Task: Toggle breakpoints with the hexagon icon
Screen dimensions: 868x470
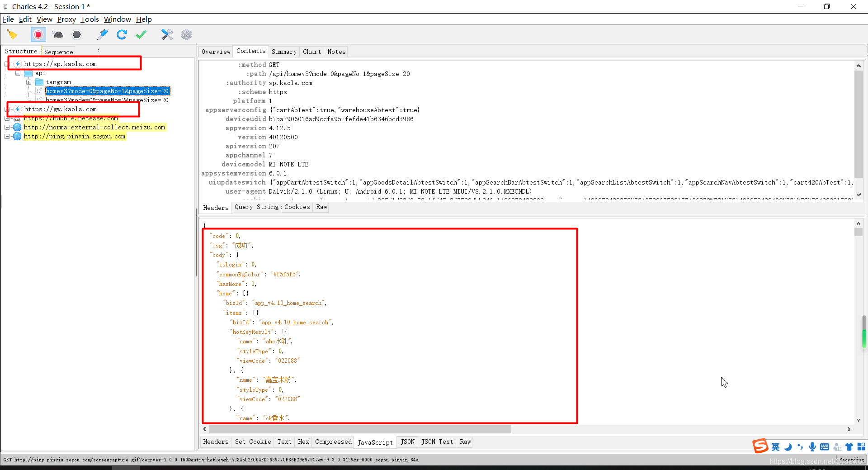Action: pos(77,35)
